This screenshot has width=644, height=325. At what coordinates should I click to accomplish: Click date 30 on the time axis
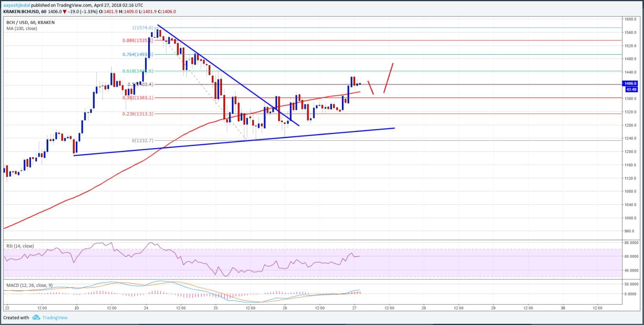pos(563,308)
